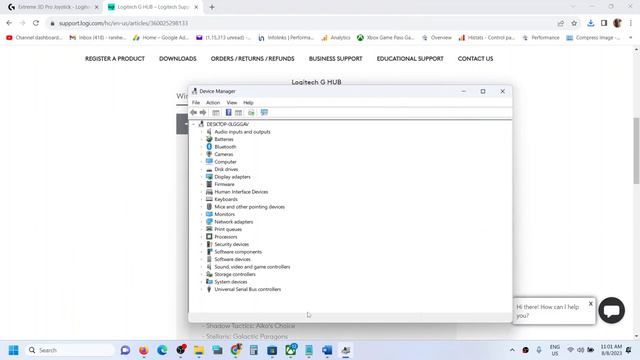
Task: Select the Storage controllers icon
Action: (209, 274)
